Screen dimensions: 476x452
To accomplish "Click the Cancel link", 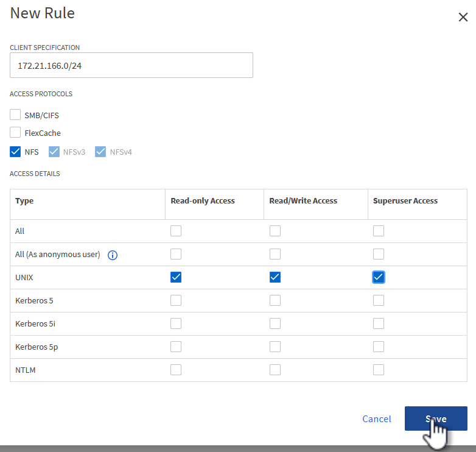I will pyautogui.click(x=376, y=418).
